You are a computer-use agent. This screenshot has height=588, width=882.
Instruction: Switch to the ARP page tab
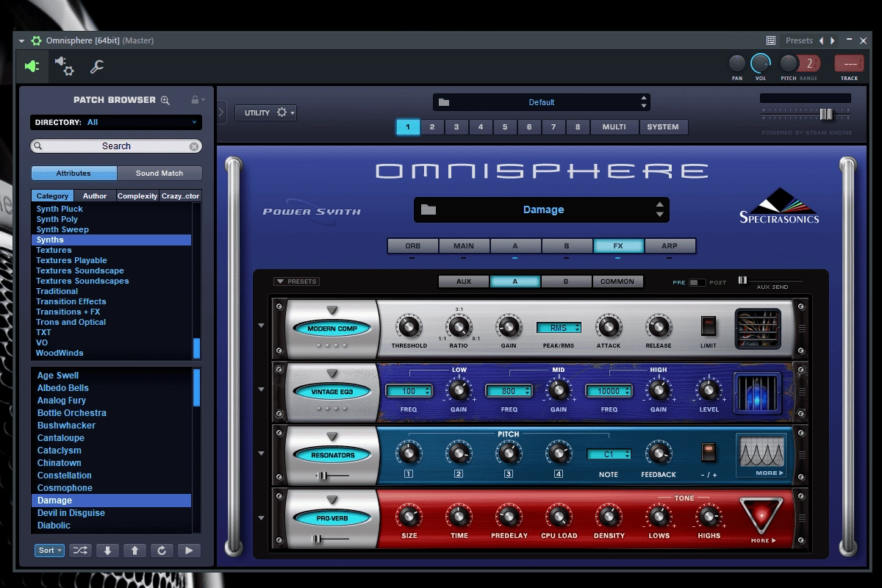[x=670, y=245]
